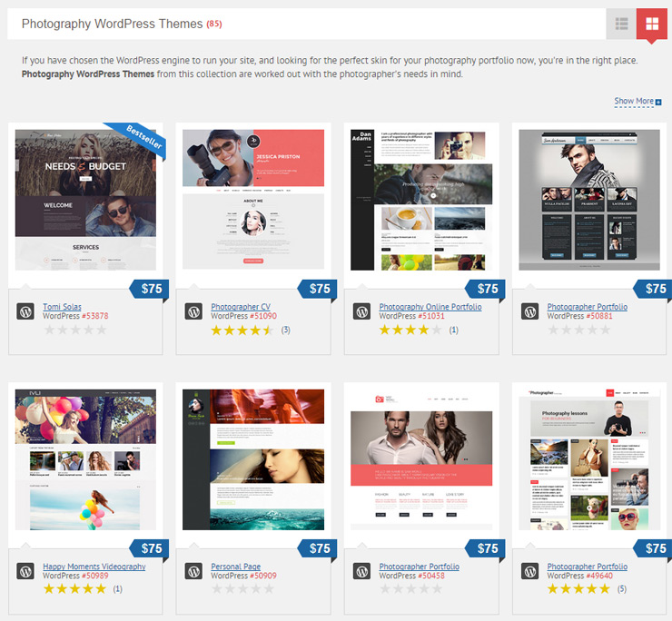
Task: Click star rating of template #50458
Action: (410, 589)
